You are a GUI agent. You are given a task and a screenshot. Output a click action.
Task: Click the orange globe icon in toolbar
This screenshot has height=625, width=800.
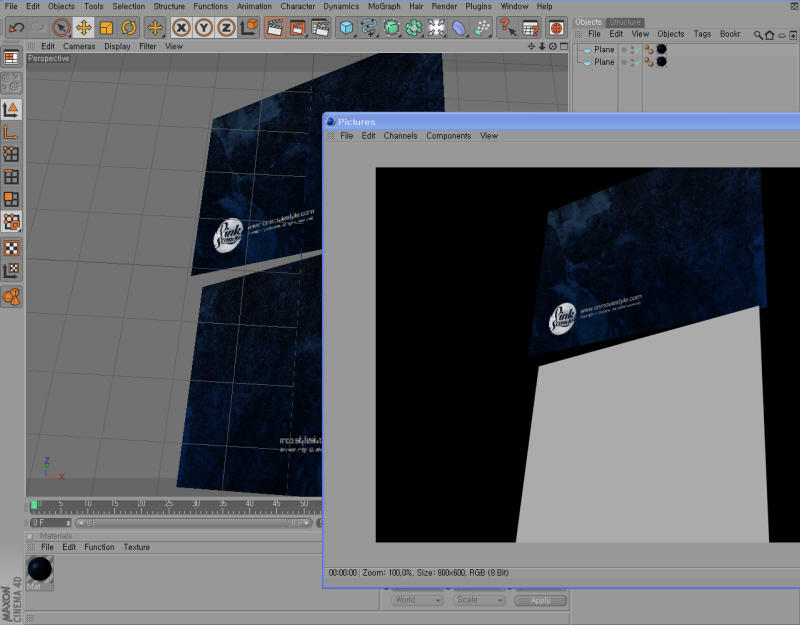pos(556,27)
